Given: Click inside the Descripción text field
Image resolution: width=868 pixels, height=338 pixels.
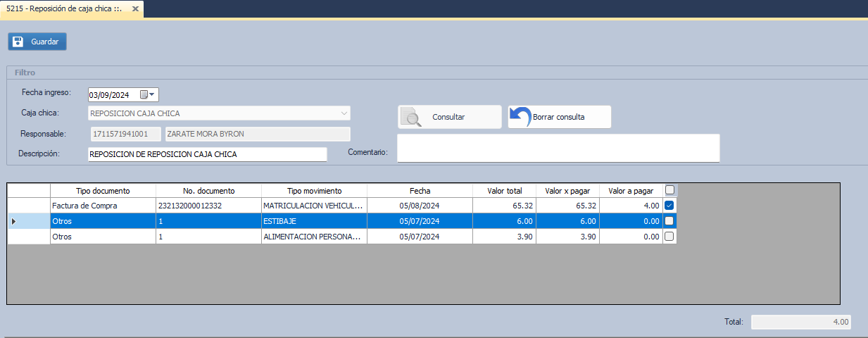Looking at the screenshot, I should tap(207, 154).
